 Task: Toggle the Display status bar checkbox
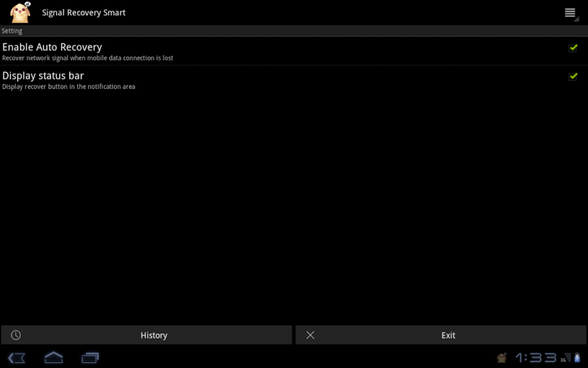(573, 77)
